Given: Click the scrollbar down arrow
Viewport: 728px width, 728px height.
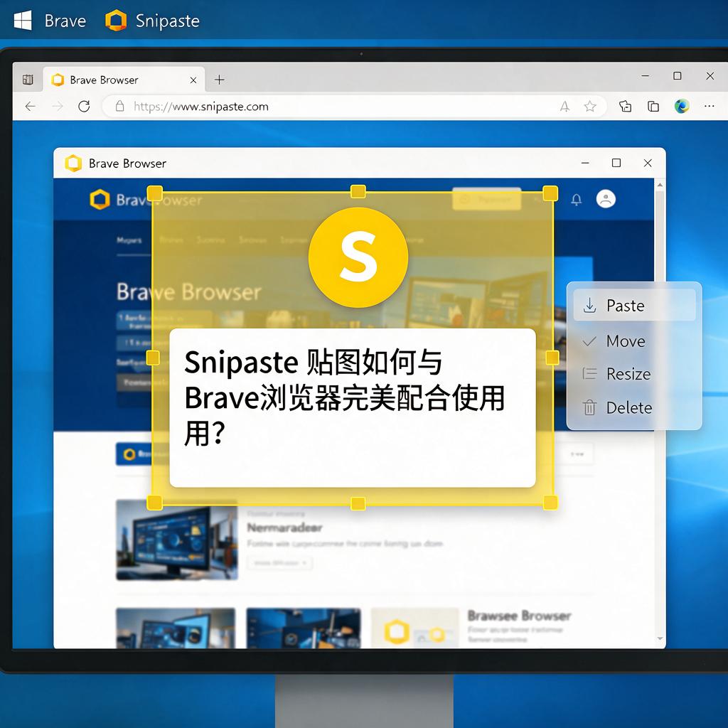Looking at the screenshot, I should (660, 639).
